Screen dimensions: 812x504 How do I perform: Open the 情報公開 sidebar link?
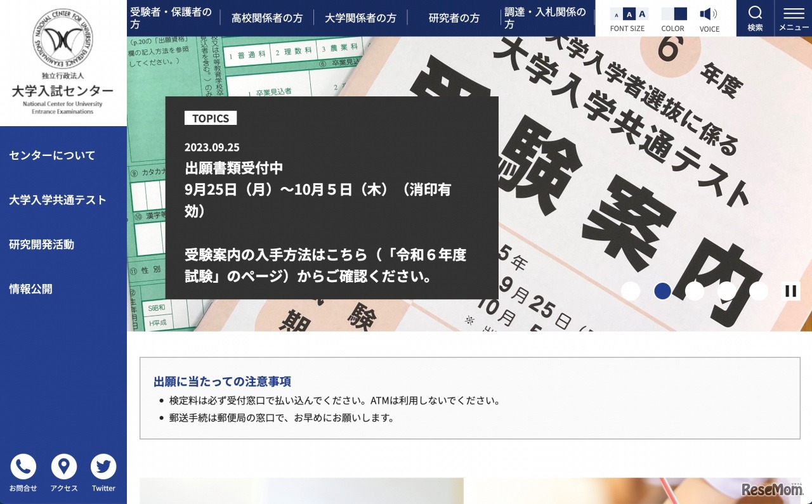pos(30,289)
